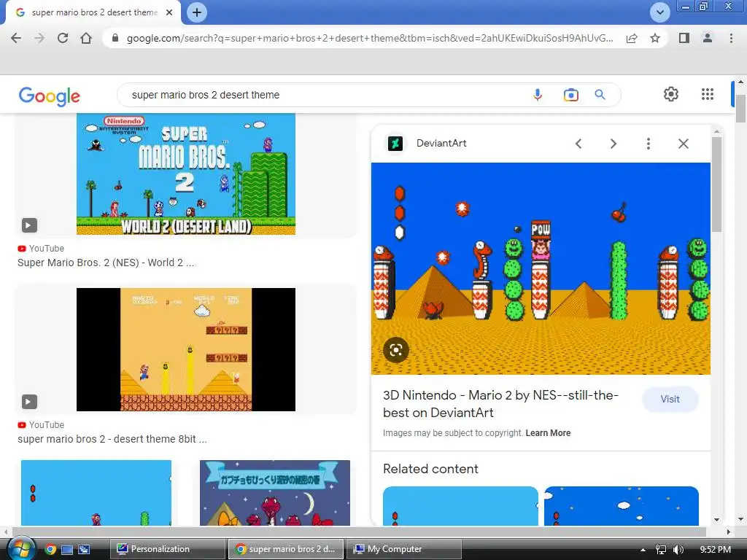Open the Windows Start orb
Screen dimensions: 747x560
click(21, 548)
